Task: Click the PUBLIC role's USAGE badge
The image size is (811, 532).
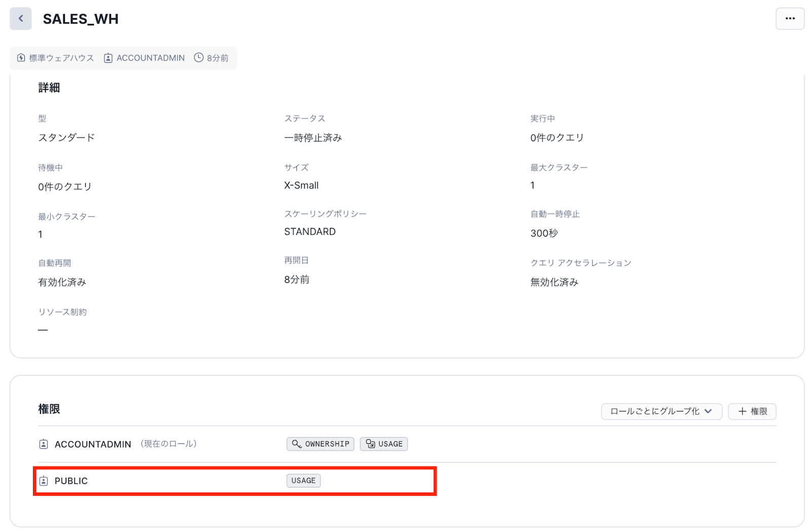Action: (x=303, y=481)
